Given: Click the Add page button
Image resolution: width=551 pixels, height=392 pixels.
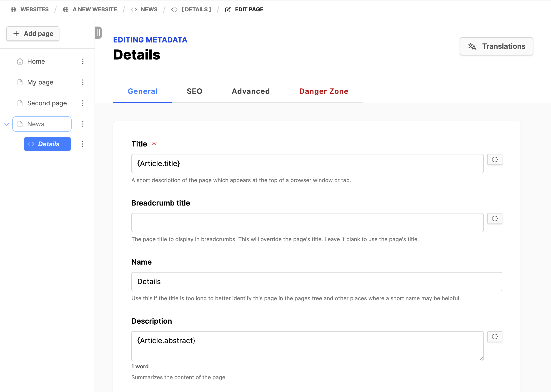Looking at the screenshot, I should click(33, 34).
